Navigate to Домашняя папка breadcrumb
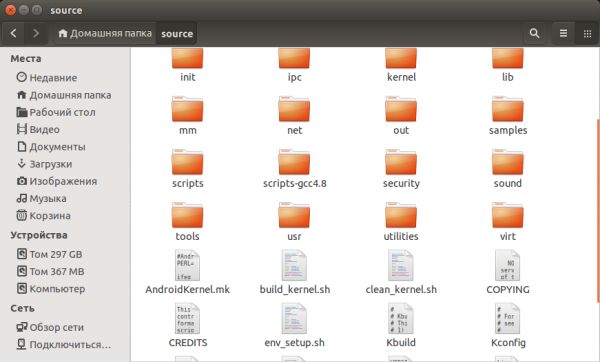 click(x=105, y=33)
